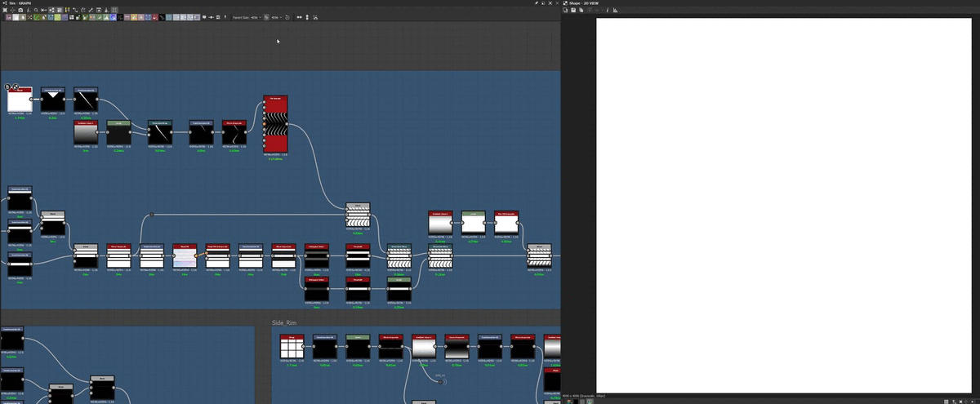The width and height of the screenshot is (980, 404).
Task: Select the grid-pattern node in Side_Rim frame
Action: 292,348
